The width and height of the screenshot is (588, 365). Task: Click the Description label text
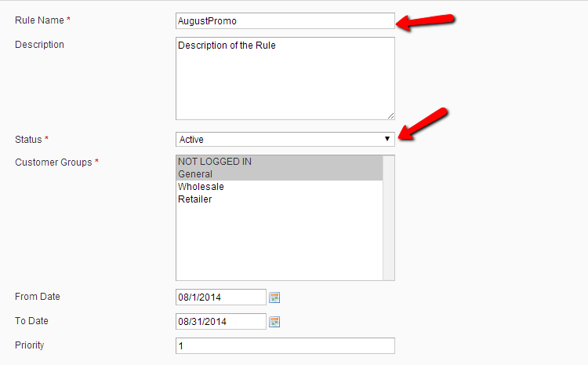click(39, 45)
